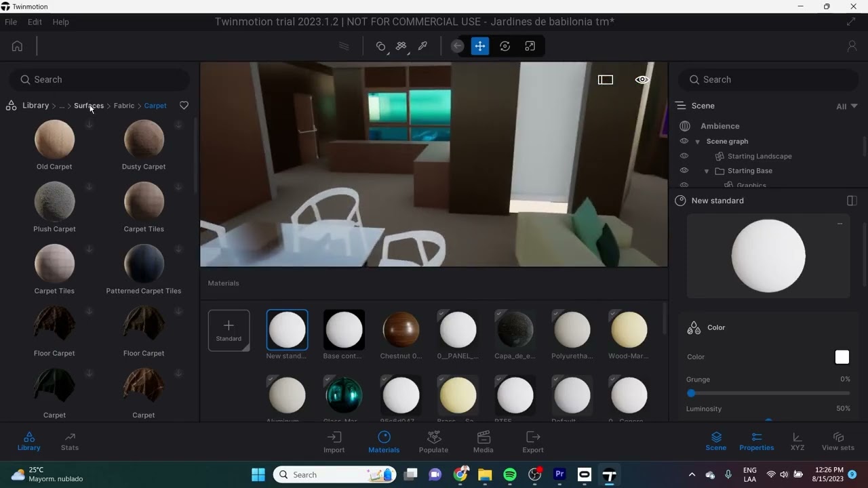This screenshot has height=488, width=868.
Task: Click the Grunge slider handle
Action: pos(691,393)
